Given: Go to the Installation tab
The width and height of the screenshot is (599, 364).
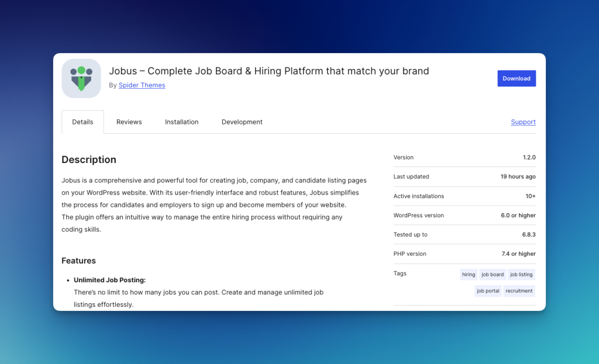Looking at the screenshot, I should point(181,122).
